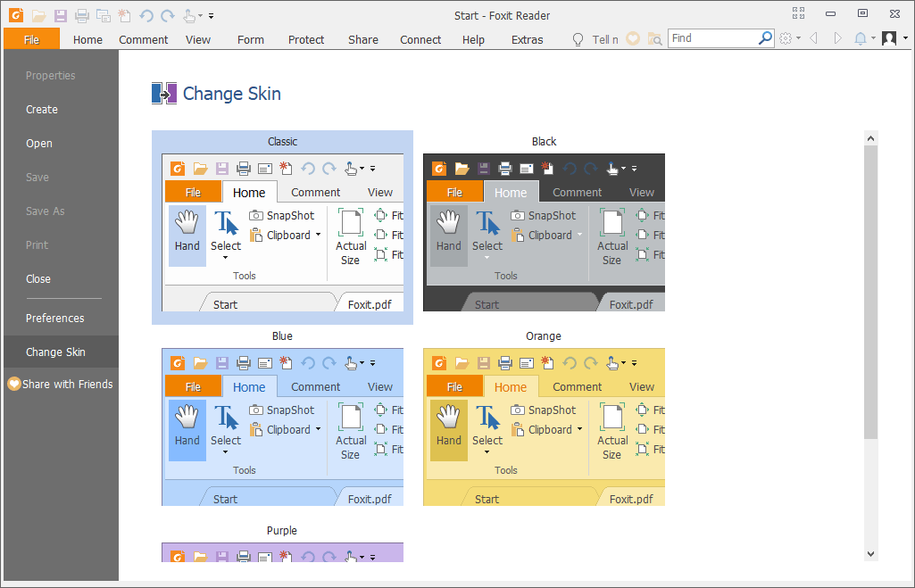Click the Change Skin heading icon
The image size is (915, 588).
tap(164, 94)
